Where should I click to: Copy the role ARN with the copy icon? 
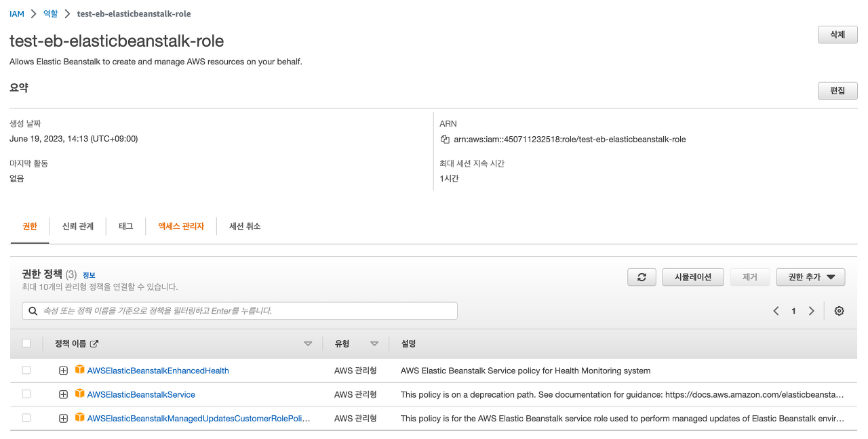[445, 140]
